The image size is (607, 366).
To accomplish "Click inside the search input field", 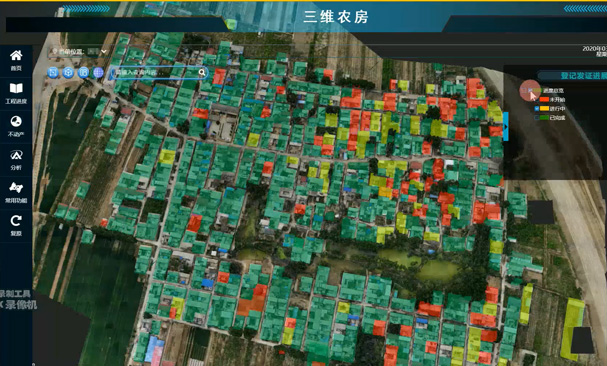I will point(156,72).
